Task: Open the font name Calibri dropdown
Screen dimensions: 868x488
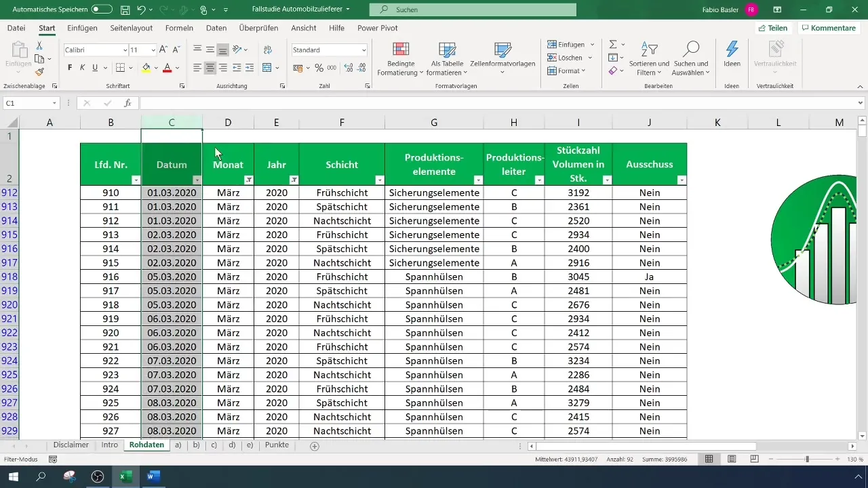Action: 125,50
